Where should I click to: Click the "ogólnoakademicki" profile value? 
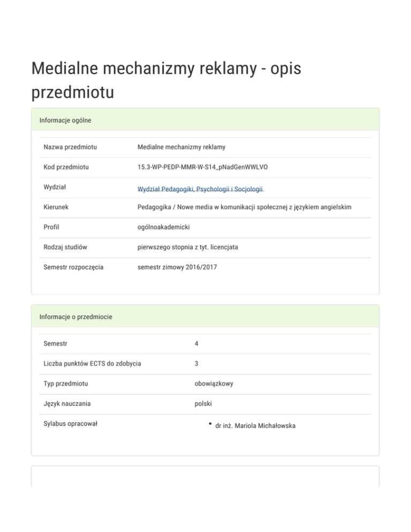[164, 227]
